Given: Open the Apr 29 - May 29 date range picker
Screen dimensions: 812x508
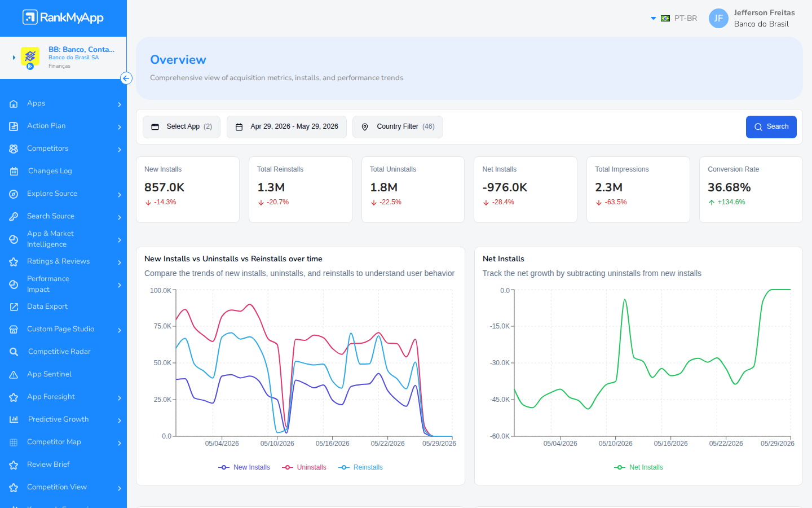Looking at the screenshot, I should coord(286,127).
